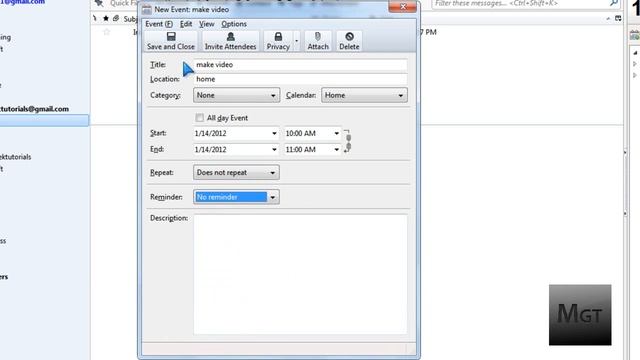Open the Repeat dropdown
The width and height of the screenshot is (640, 360).
(x=236, y=173)
